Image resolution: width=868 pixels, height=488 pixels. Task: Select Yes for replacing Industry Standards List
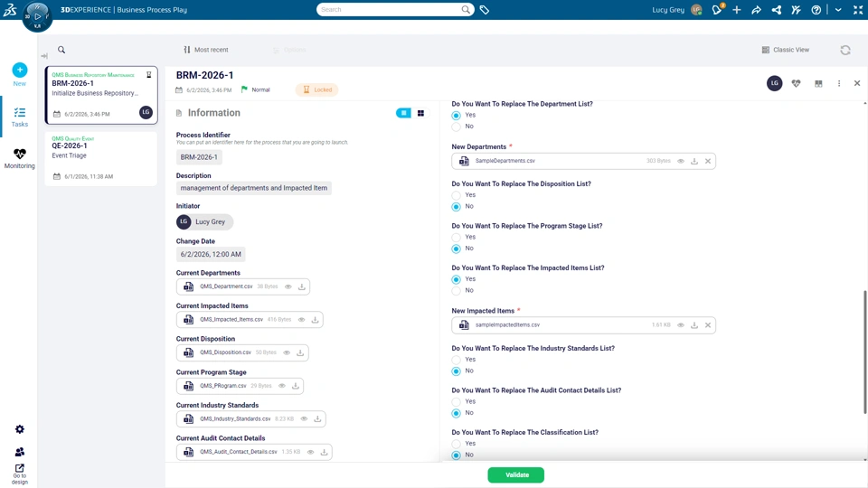[456, 360]
